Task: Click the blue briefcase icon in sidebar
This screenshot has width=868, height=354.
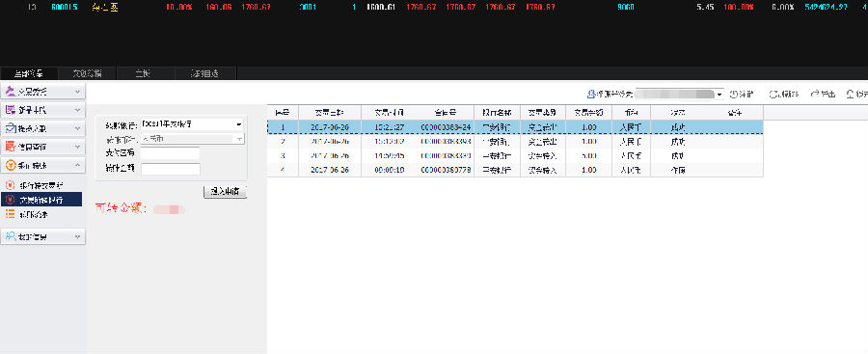Action: tap(10, 128)
